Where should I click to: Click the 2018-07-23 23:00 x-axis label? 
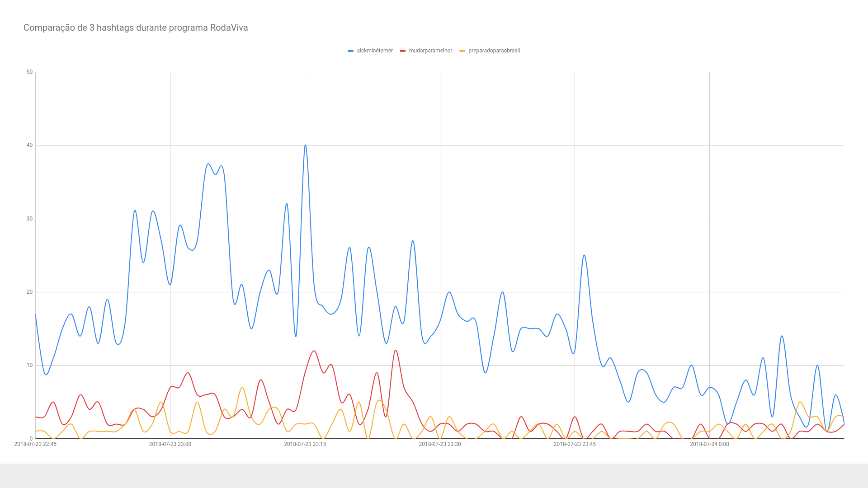pyautogui.click(x=170, y=444)
